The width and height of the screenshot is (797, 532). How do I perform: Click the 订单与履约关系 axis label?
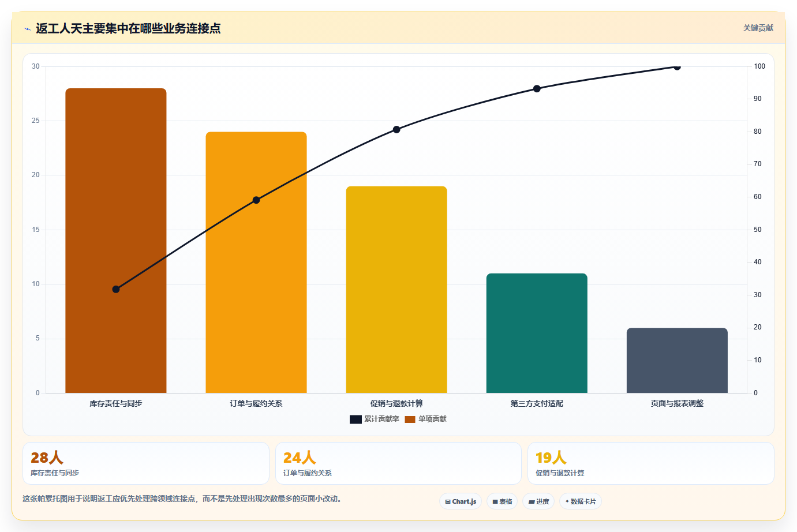click(256, 404)
